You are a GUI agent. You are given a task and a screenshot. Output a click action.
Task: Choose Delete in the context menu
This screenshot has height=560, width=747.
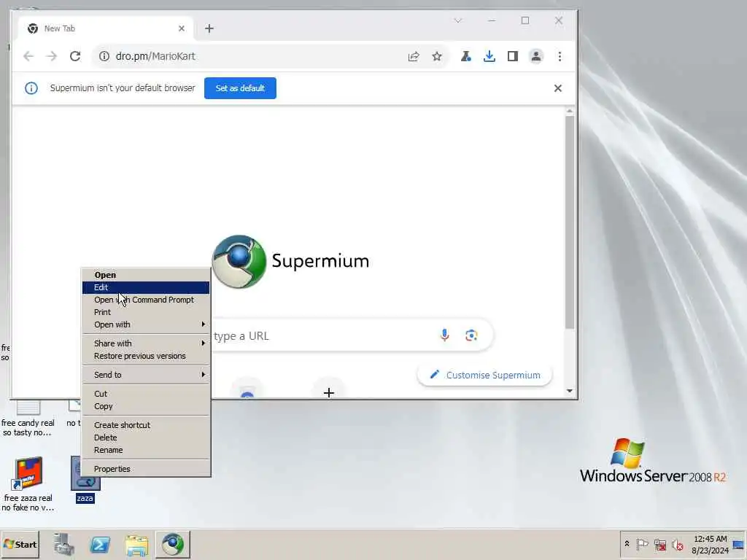tap(146, 437)
